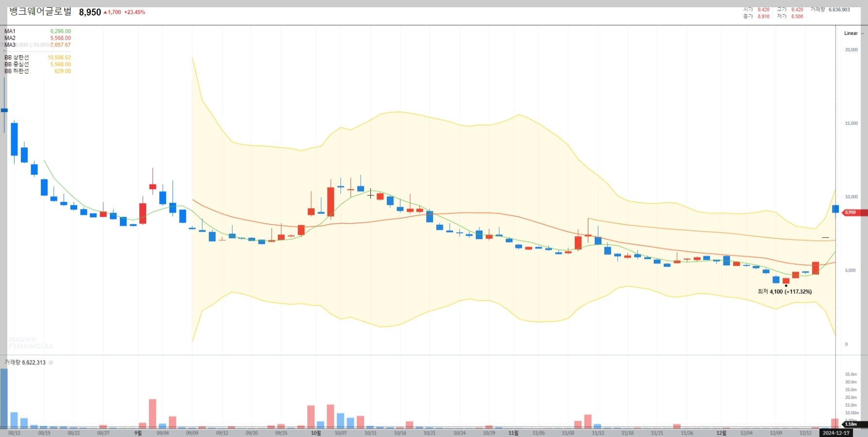Screen dimensions: 868x437
Task: Click the 10,000 price axis label
Action: 851,197
